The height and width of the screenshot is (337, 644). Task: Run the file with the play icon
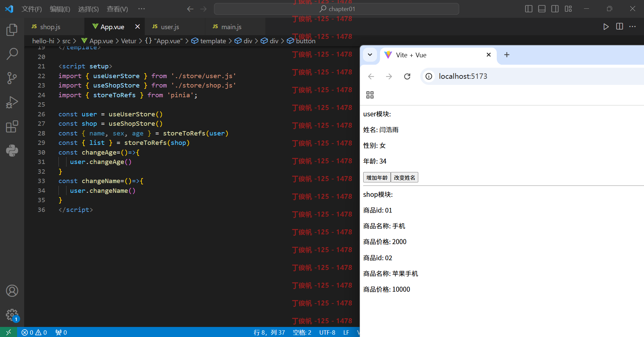tap(606, 26)
